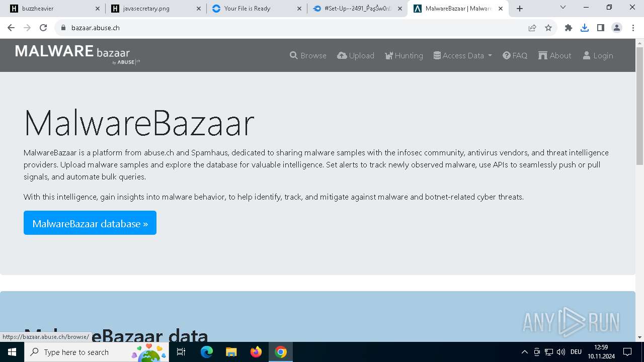Click the scrollbar down arrow
Viewport: 644px width, 362px height.
639,337
